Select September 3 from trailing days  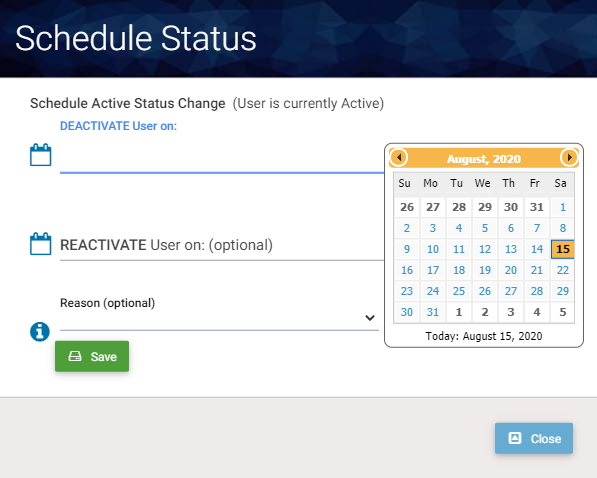pyautogui.click(x=511, y=312)
